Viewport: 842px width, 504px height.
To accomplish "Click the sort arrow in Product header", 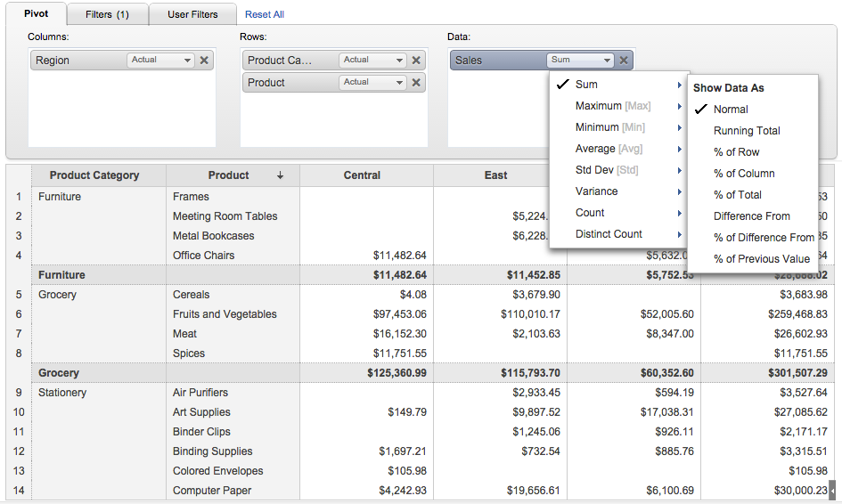I will [281, 176].
